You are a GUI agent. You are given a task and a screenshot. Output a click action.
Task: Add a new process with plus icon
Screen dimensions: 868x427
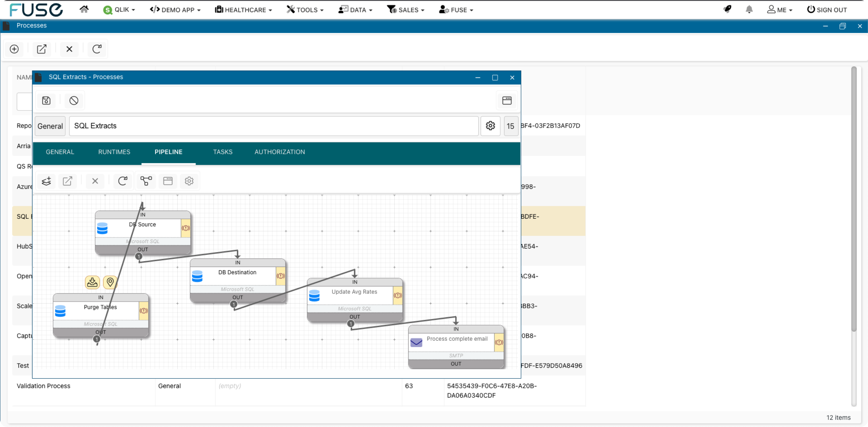pos(14,49)
